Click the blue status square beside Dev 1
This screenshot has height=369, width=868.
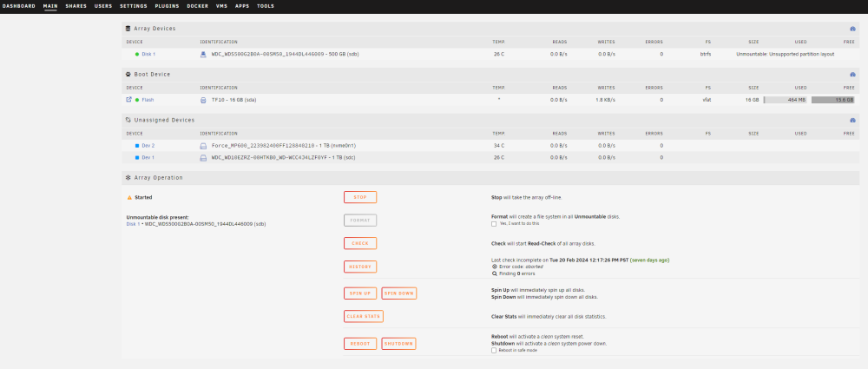coord(137,158)
